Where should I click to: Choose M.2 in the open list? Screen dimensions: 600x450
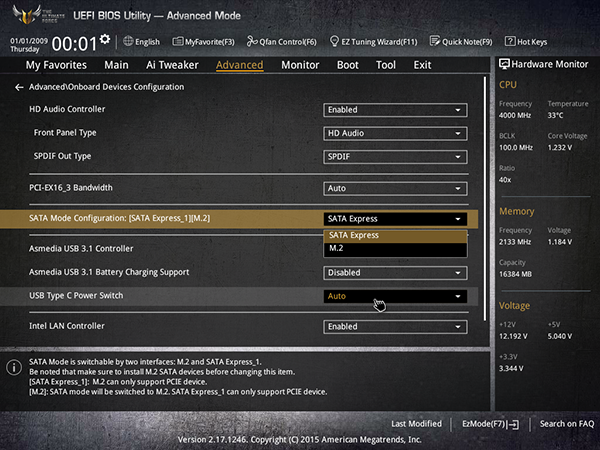pyautogui.click(x=395, y=248)
